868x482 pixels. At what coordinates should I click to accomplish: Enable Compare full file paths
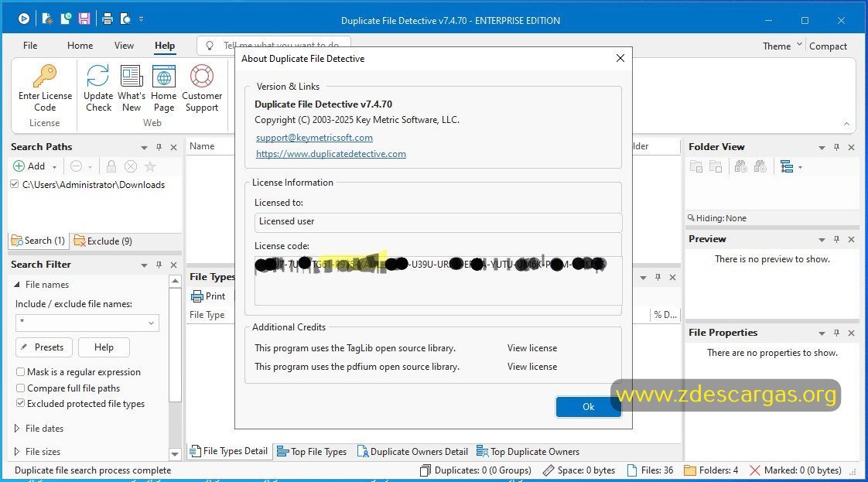click(20, 388)
